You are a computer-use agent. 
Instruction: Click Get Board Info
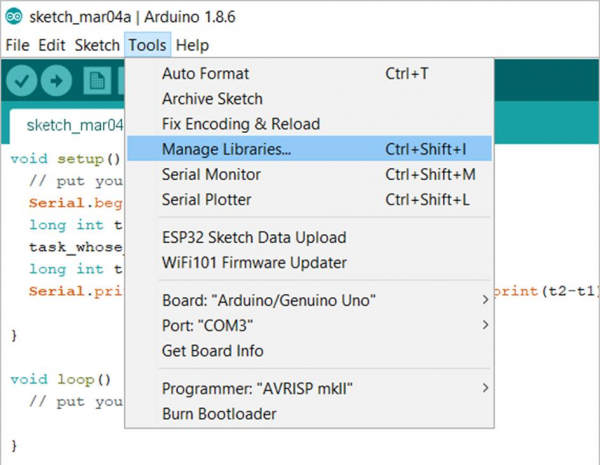213,350
